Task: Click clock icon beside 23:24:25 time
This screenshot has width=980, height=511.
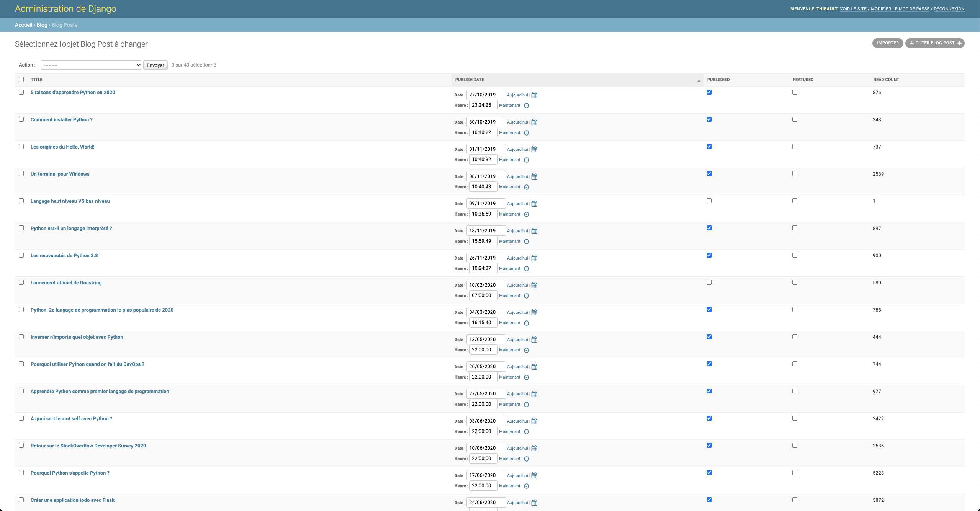Action: pos(527,106)
